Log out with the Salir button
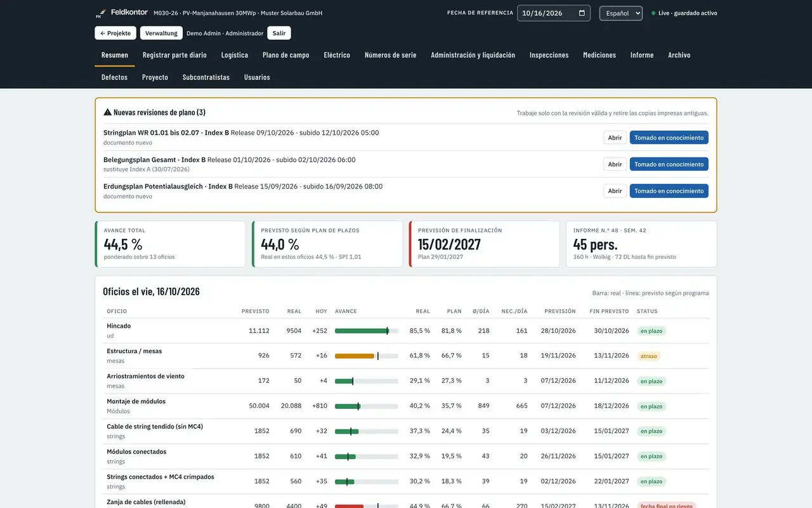This screenshot has width=812, height=508. tap(279, 33)
